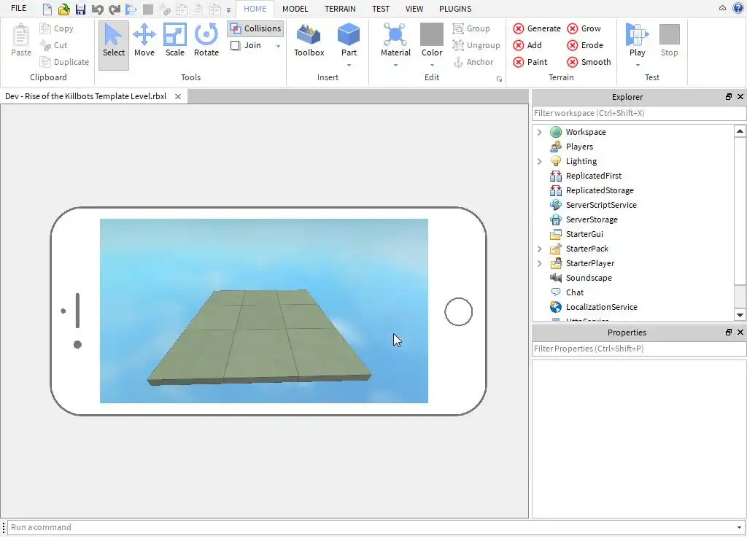Image resolution: width=747 pixels, height=560 pixels.
Task: Expand the Workspace tree node
Action: coord(539,132)
